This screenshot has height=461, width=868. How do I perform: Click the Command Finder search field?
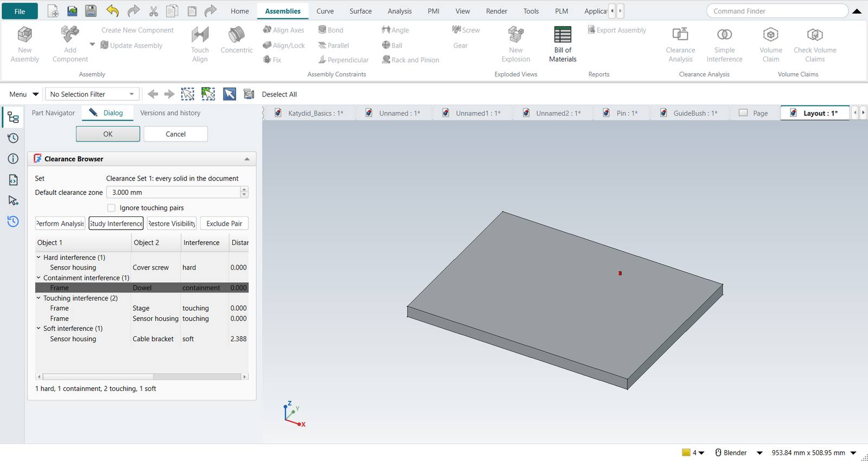777,11
